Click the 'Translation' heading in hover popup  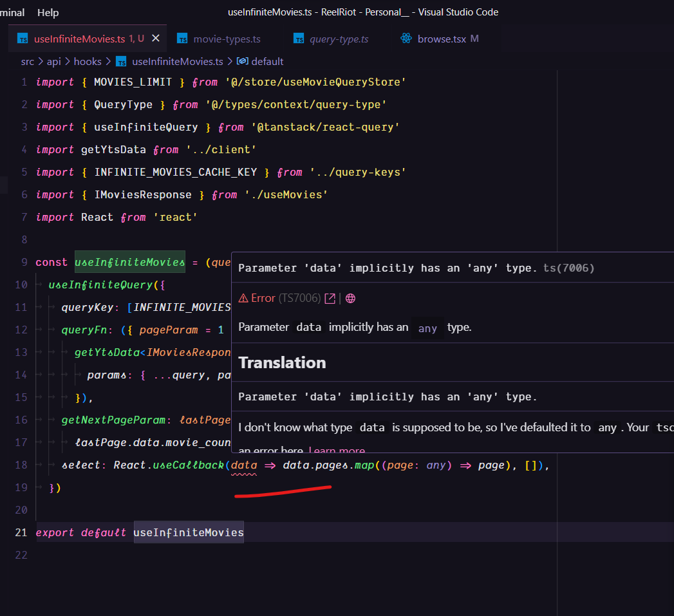(x=282, y=362)
